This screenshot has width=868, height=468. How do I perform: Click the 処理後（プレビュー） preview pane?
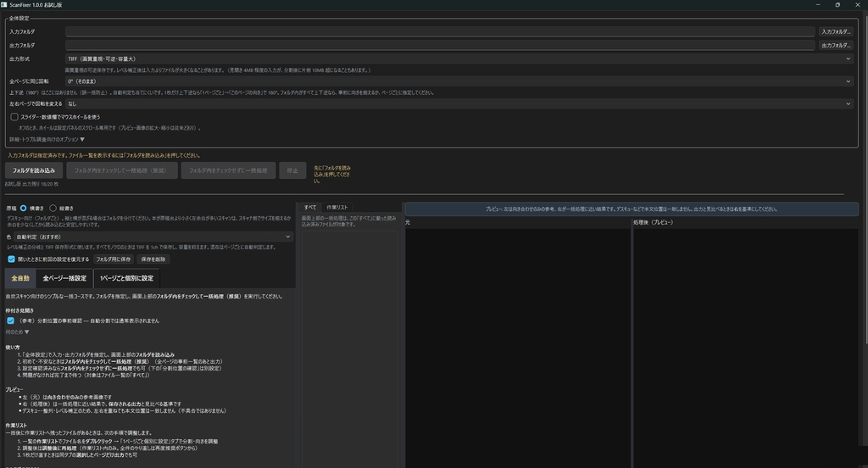[746, 348]
